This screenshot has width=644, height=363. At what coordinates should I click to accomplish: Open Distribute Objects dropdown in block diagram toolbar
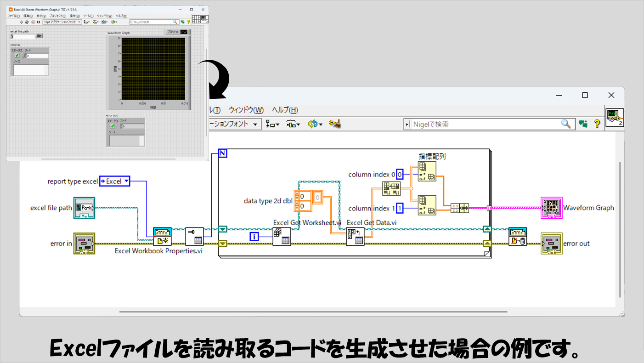[x=293, y=124]
